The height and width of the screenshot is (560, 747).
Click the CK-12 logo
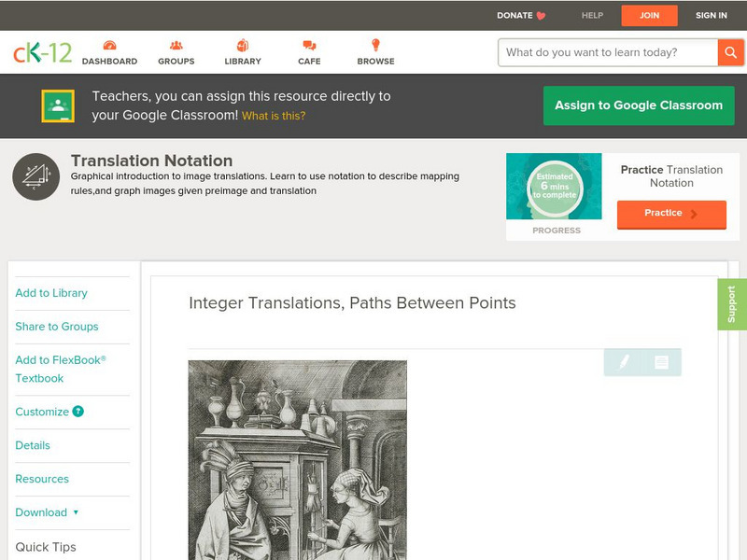point(42,52)
